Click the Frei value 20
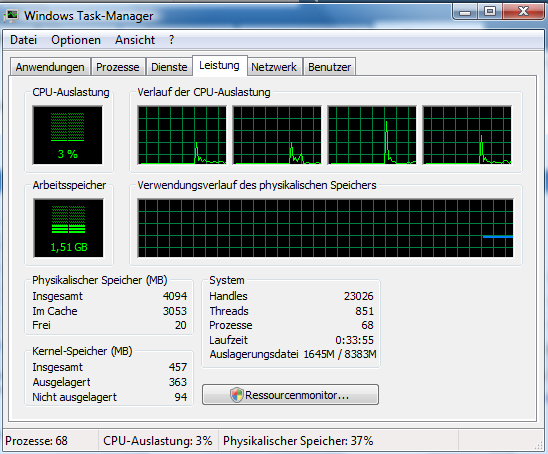548x454 pixels. [181, 325]
